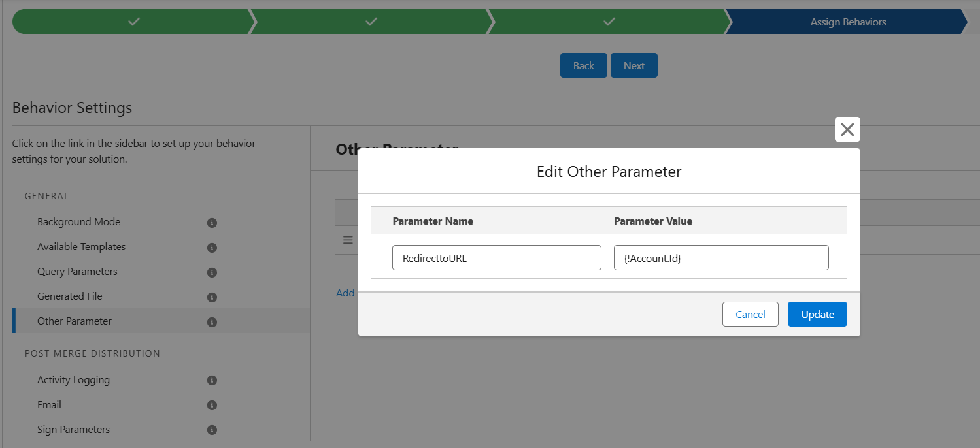Click the Sign Parameters info icon
Screen dimensions: 980x448
click(212, 430)
